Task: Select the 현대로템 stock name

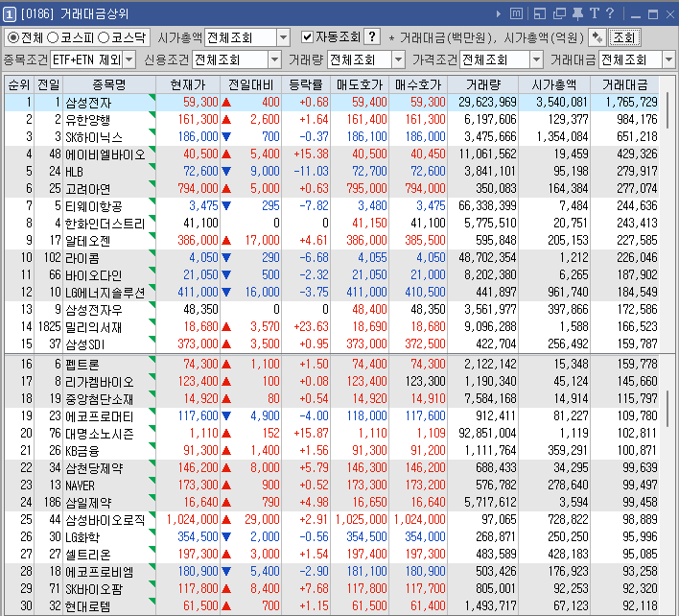Action: tap(87, 606)
